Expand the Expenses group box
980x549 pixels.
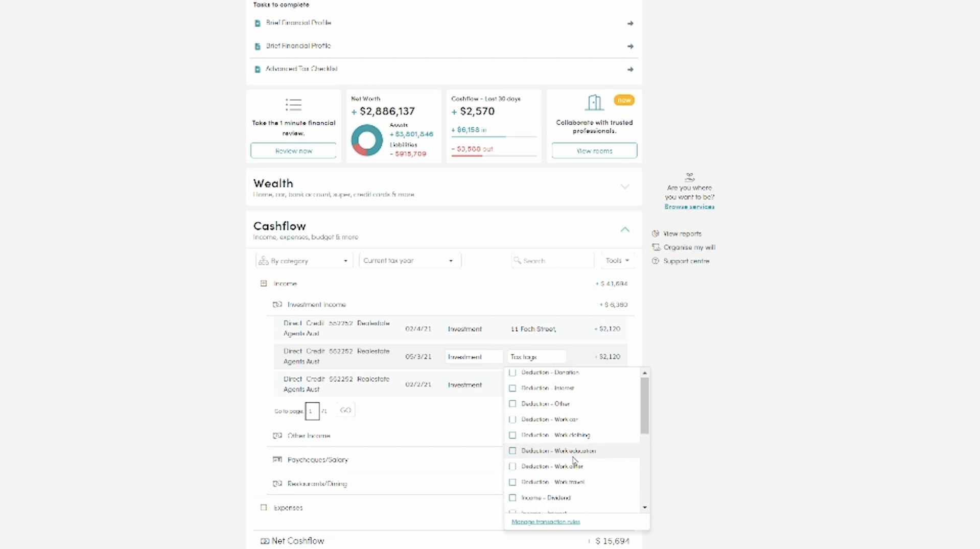coord(264,508)
